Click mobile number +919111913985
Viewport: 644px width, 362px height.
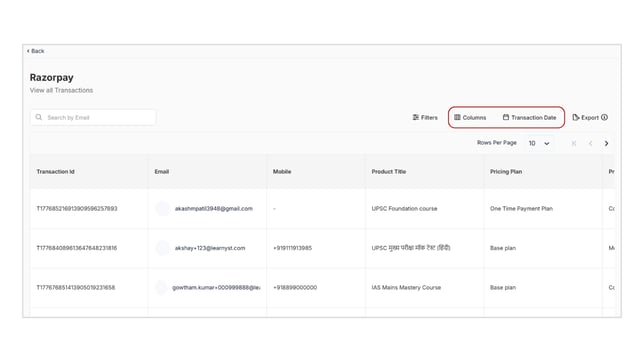(292, 248)
